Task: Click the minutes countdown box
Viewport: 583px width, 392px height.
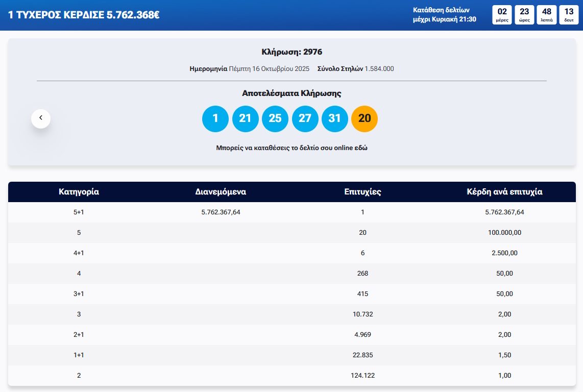Action: tap(547, 15)
